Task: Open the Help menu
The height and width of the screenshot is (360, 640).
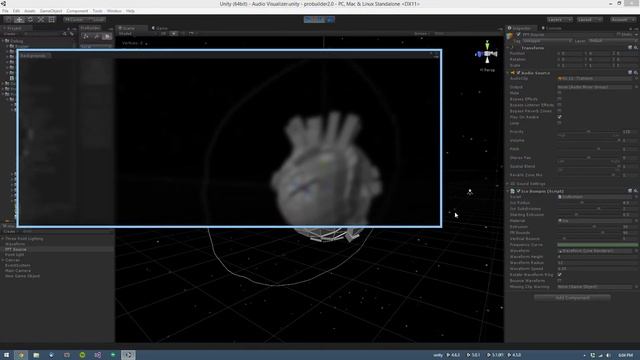Action: (130, 11)
